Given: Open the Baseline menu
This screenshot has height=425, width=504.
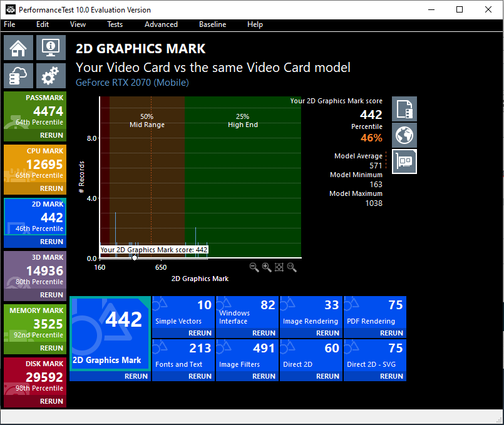Looking at the screenshot, I should click(212, 24).
